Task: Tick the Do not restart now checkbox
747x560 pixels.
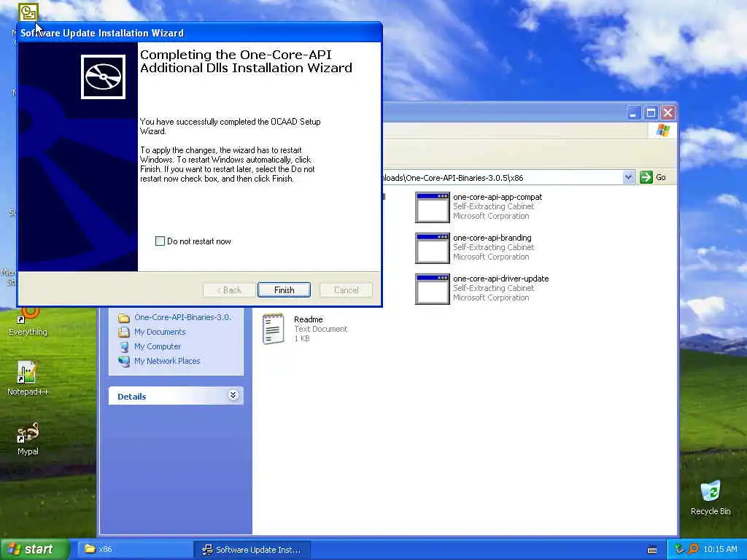Action: coord(160,241)
